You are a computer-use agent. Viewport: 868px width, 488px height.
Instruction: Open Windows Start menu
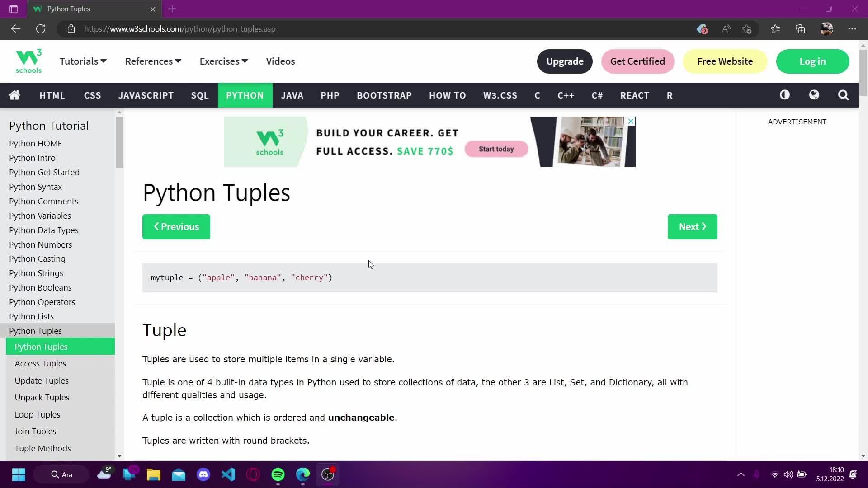[19, 474]
